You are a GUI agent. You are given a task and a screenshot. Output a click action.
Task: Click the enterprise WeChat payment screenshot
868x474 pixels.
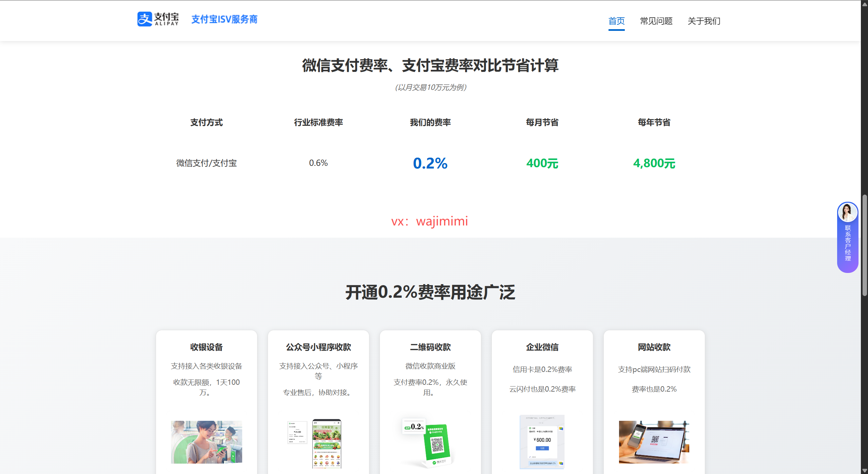[x=542, y=442]
